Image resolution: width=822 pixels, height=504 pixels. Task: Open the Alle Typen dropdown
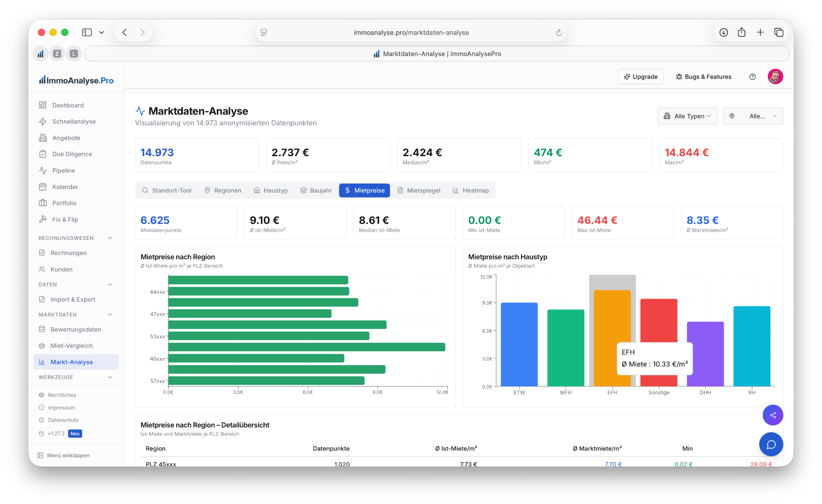tap(688, 116)
